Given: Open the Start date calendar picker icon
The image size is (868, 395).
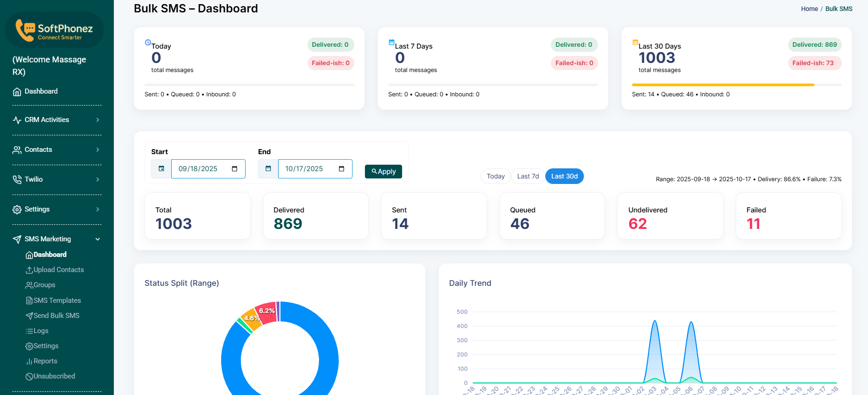Looking at the screenshot, I should (x=235, y=169).
